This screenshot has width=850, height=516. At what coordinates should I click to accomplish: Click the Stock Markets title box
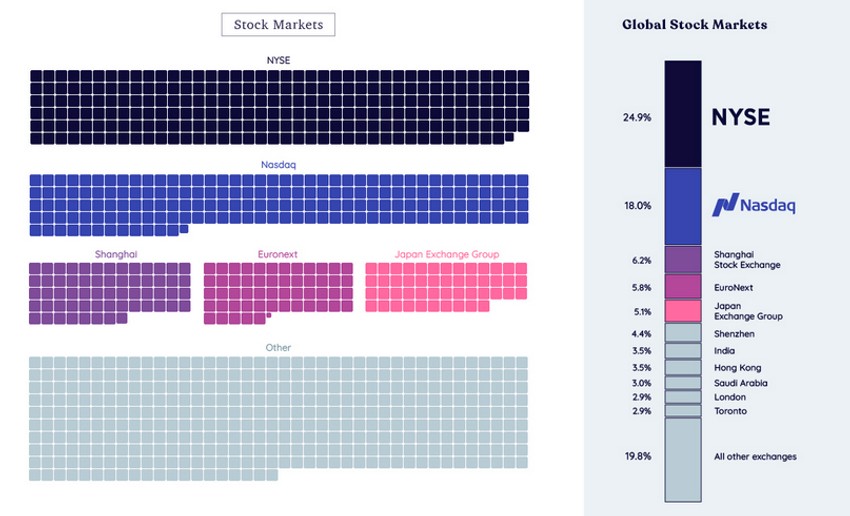(x=278, y=25)
